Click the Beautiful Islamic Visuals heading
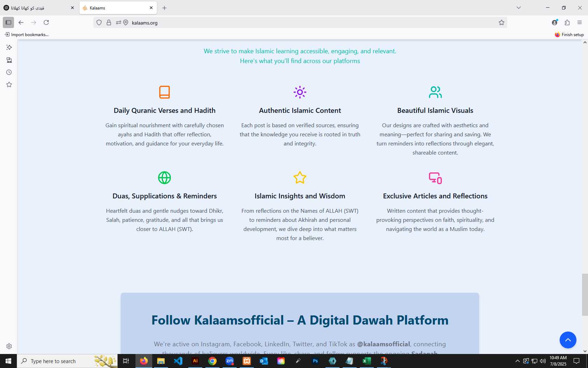This screenshot has height=368, width=588. coord(435,110)
